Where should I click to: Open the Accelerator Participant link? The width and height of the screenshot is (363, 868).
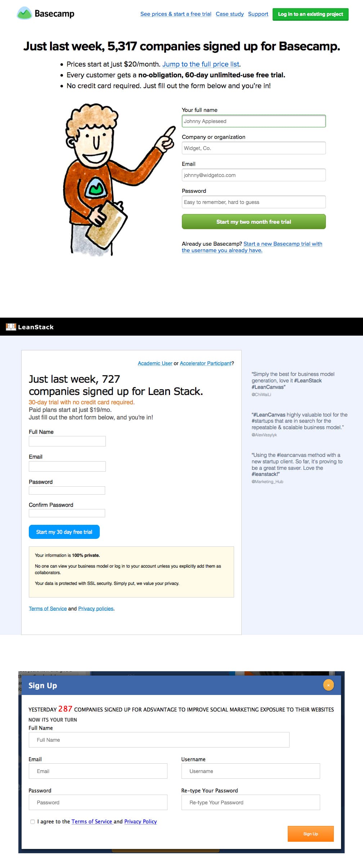206,363
